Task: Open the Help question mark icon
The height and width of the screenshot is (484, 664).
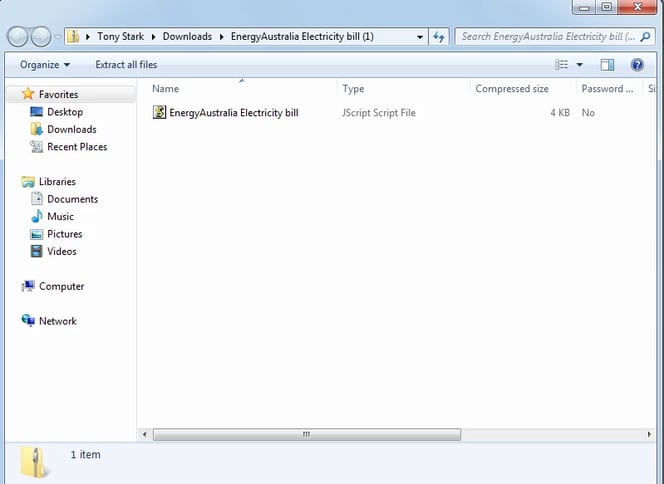Action: (x=637, y=65)
